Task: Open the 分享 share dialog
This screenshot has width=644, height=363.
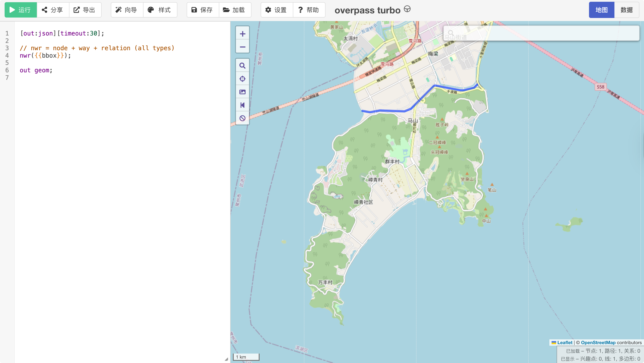Action: (x=53, y=10)
